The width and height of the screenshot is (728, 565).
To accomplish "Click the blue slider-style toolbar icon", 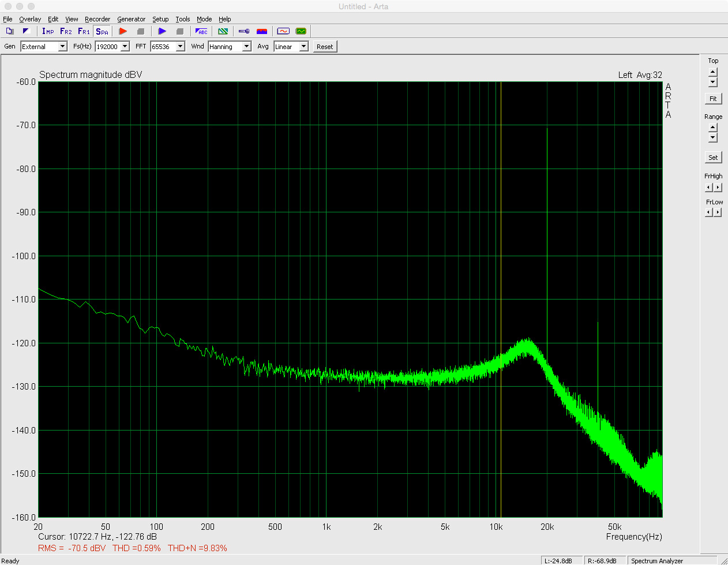I will pyautogui.click(x=244, y=31).
